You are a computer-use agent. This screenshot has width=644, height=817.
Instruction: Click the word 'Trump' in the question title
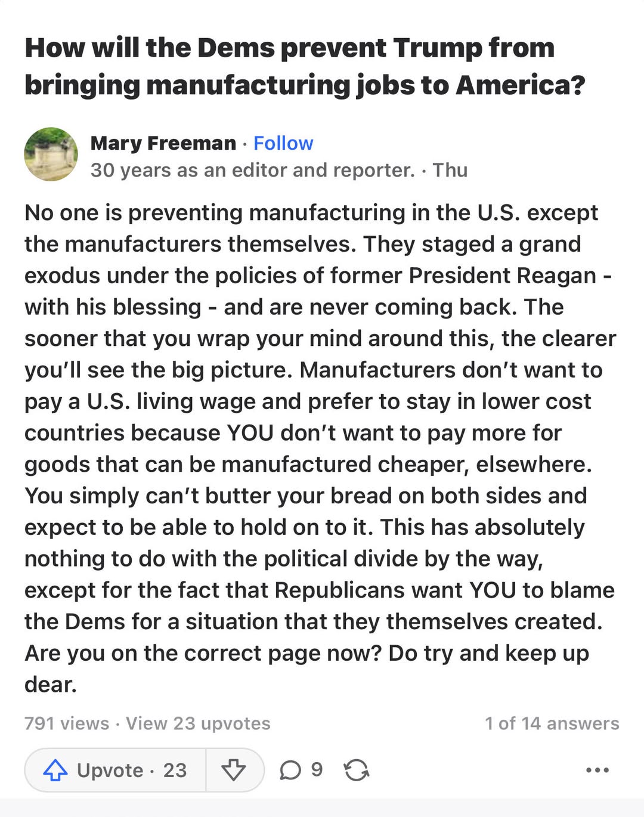tap(437, 48)
